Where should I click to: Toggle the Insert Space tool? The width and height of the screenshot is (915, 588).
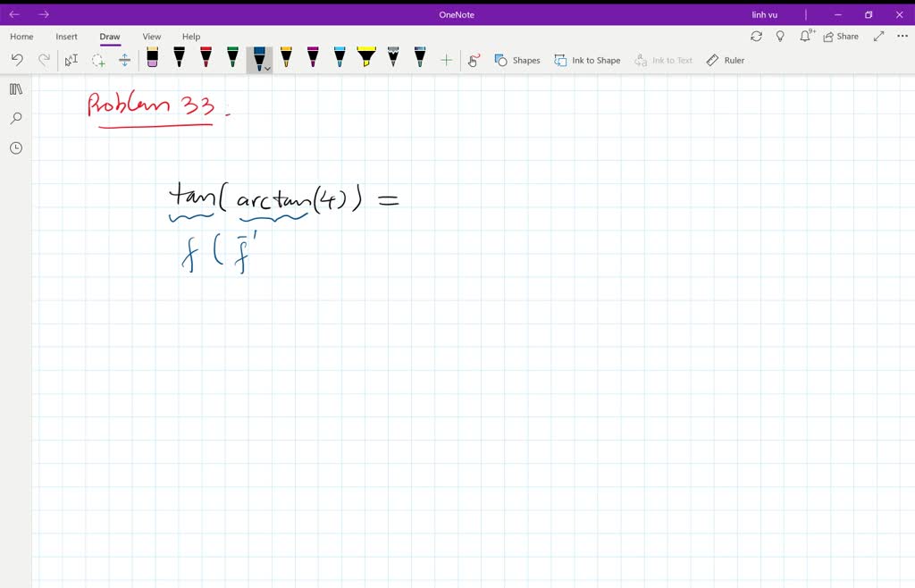tap(125, 59)
